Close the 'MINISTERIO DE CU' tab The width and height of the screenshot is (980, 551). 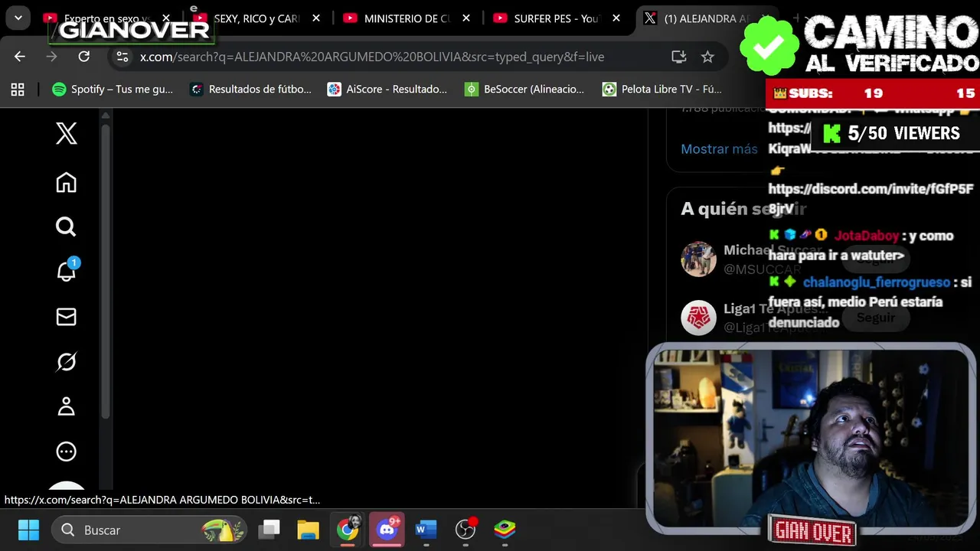pos(466,18)
